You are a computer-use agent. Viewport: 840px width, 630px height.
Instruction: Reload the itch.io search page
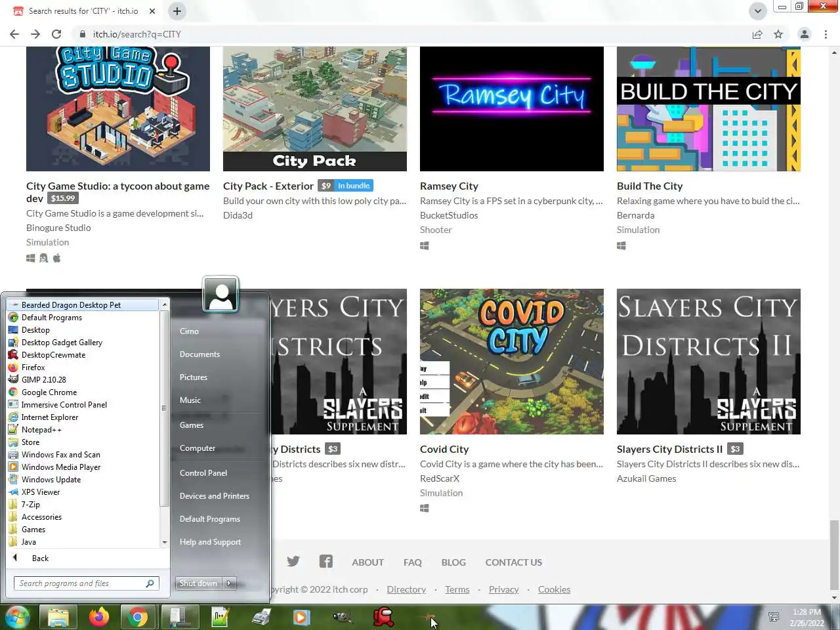click(56, 34)
